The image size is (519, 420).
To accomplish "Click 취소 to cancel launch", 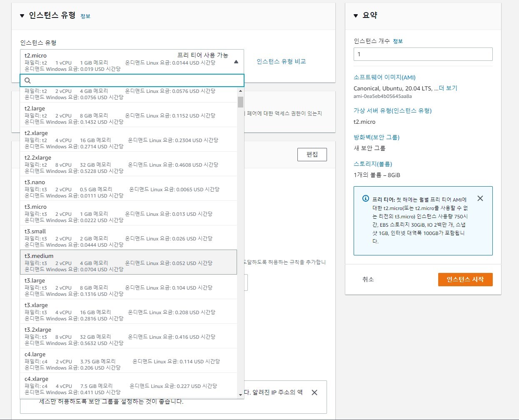I will click(x=368, y=280).
